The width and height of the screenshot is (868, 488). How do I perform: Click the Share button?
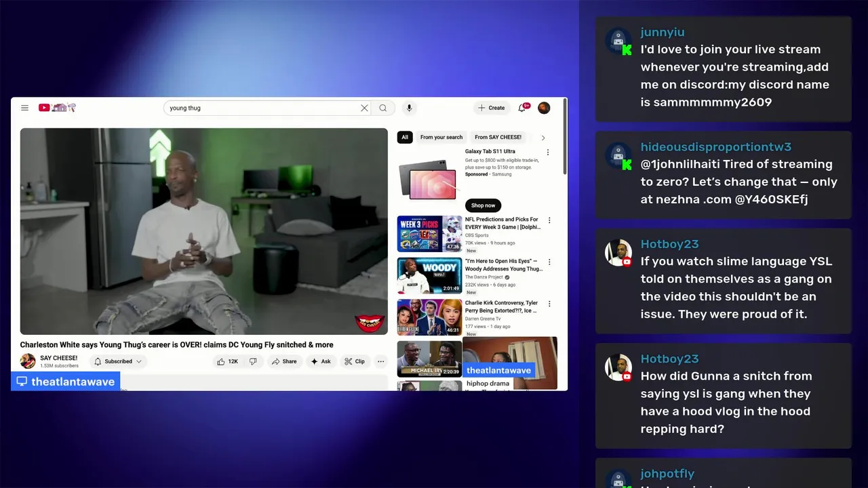284,361
